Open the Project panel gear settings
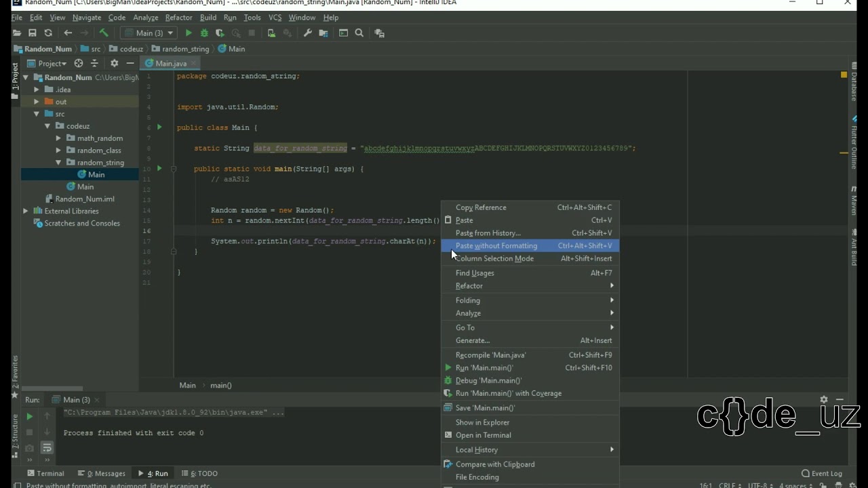This screenshot has height=488, width=868. pyautogui.click(x=114, y=64)
